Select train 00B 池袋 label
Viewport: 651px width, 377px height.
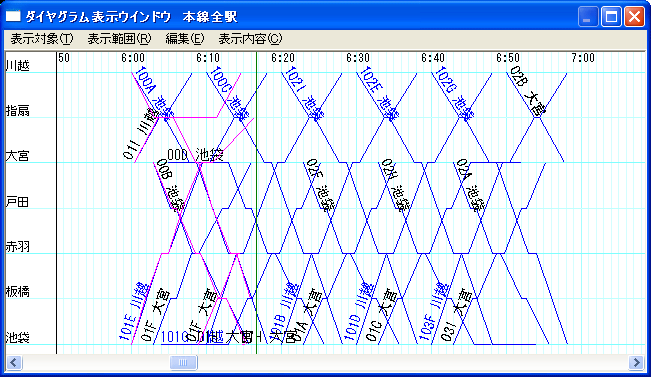coord(171,185)
